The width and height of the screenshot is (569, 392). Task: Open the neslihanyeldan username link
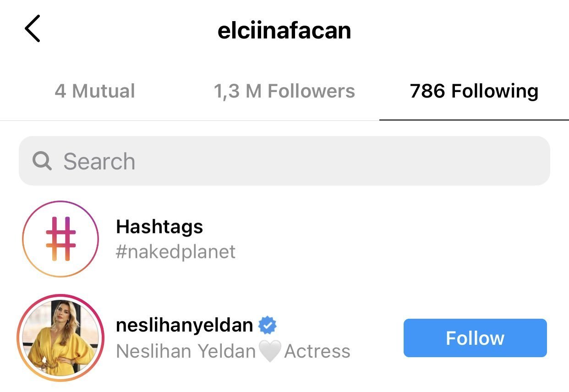tap(184, 325)
